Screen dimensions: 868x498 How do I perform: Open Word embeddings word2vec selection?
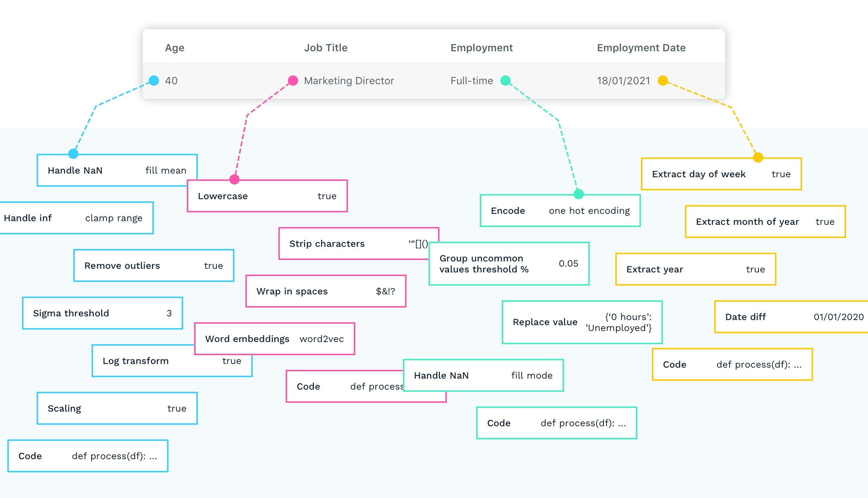click(x=322, y=339)
